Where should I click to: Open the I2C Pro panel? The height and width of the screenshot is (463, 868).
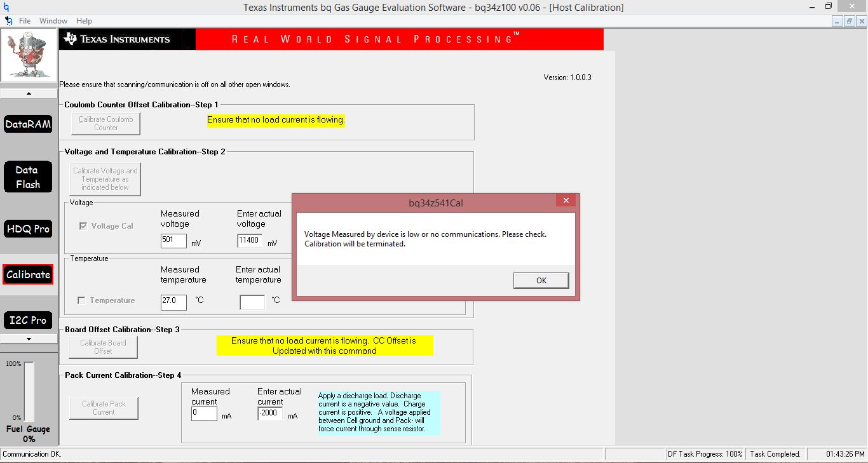[28, 320]
